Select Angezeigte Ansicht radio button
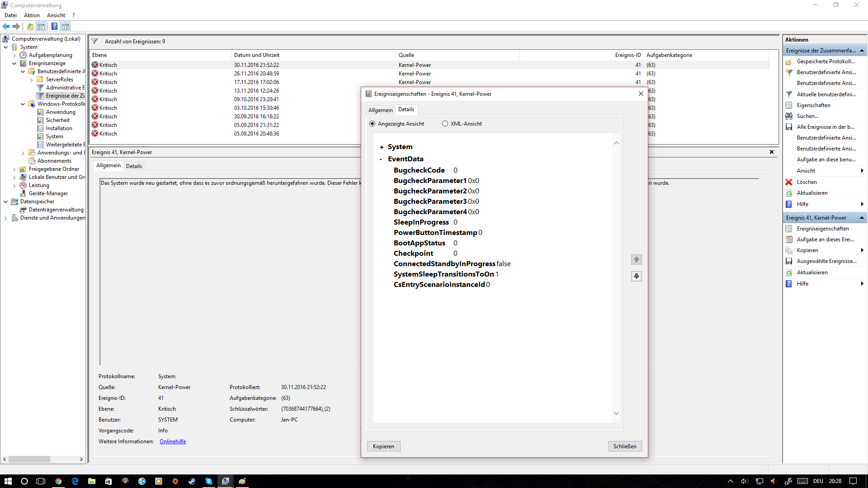868x488 pixels. pyautogui.click(x=373, y=124)
